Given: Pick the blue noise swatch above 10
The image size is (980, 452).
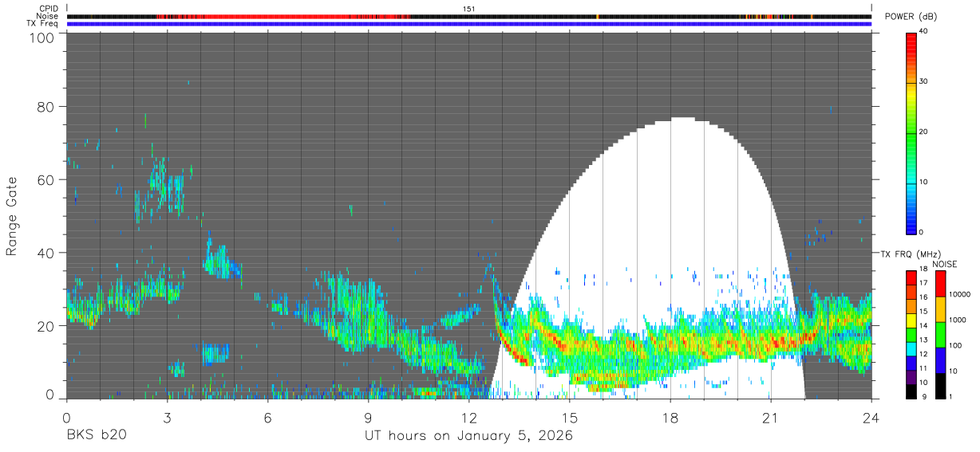Looking at the screenshot, I should pos(940,360).
